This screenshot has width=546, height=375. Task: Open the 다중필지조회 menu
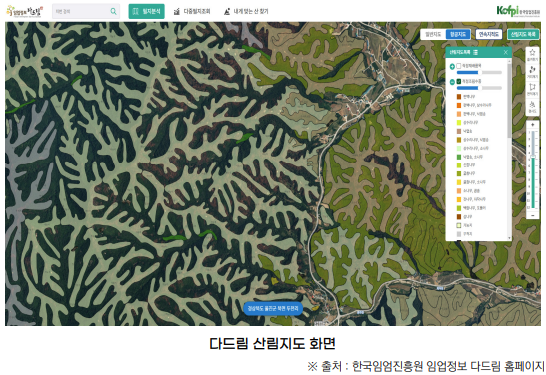click(x=192, y=11)
